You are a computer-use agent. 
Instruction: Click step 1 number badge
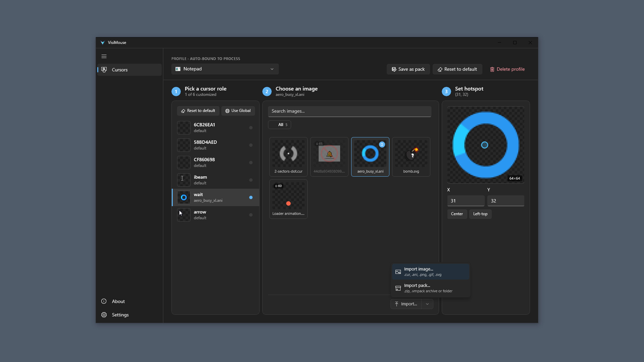(176, 92)
